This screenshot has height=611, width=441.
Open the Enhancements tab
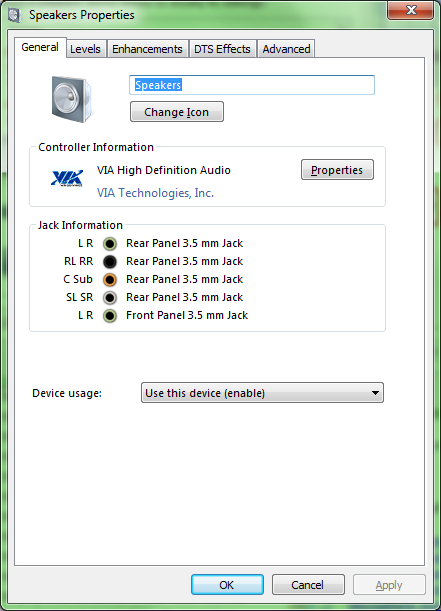click(147, 49)
